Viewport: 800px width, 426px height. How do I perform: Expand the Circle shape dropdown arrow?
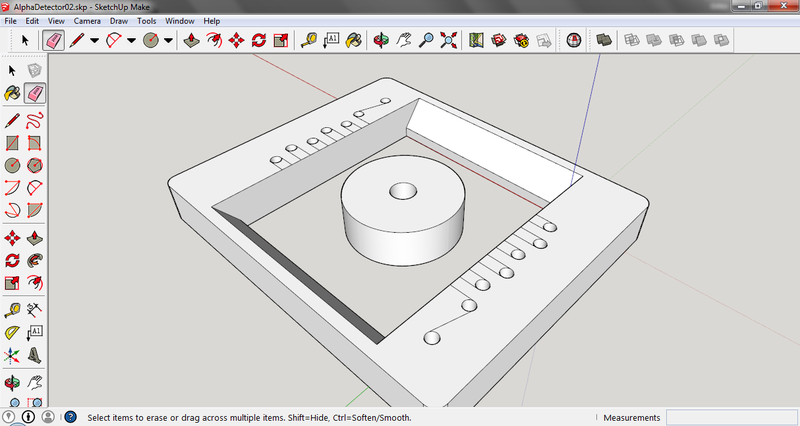coord(168,41)
